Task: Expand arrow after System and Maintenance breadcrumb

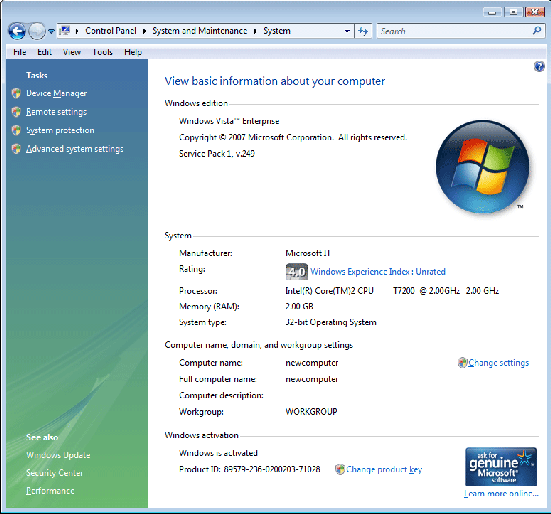Action: 255,31
